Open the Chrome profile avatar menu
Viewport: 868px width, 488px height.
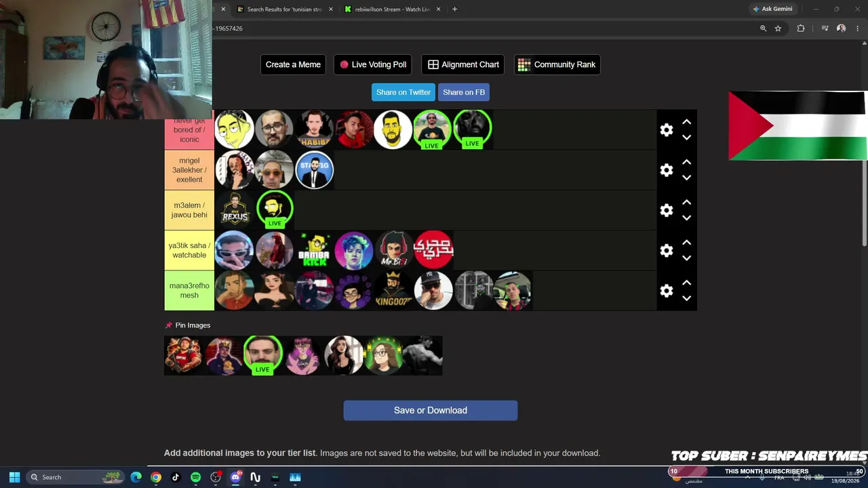(x=841, y=28)
